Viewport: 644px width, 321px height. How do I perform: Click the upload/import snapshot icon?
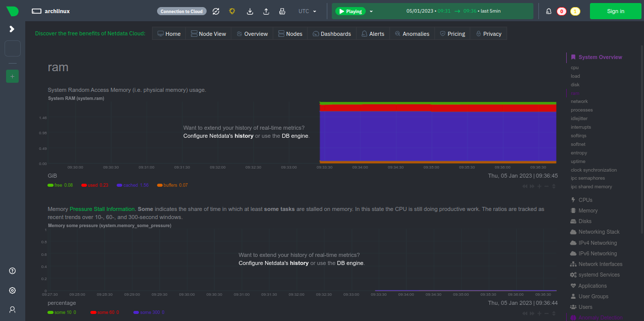(x=266, y=11)
